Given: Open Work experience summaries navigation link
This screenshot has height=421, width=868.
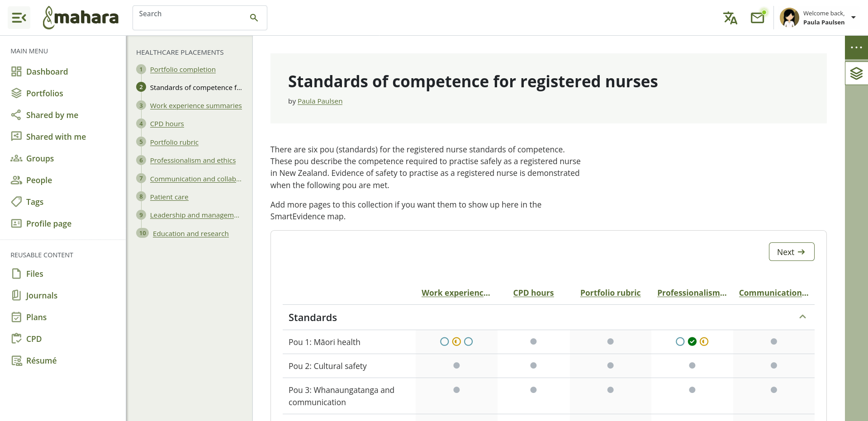Looking at the screenshot, I should (196, 105).
